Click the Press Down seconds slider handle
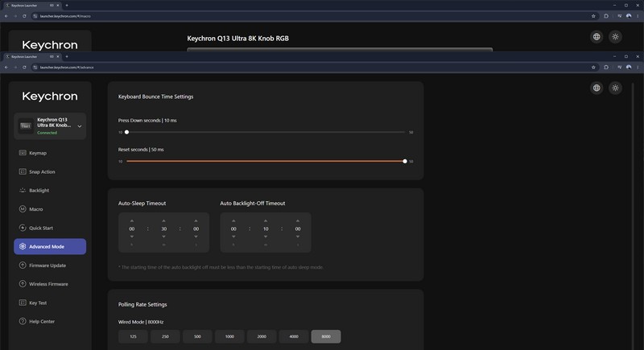The height and width of the screenshot is (350, 644). [126, 132]
